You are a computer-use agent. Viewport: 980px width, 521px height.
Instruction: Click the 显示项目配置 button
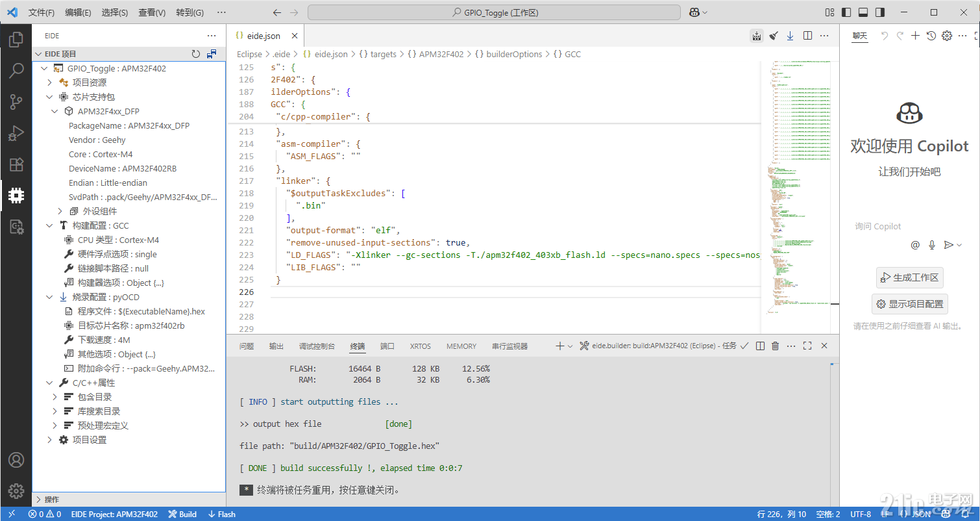tap(909, 304)
